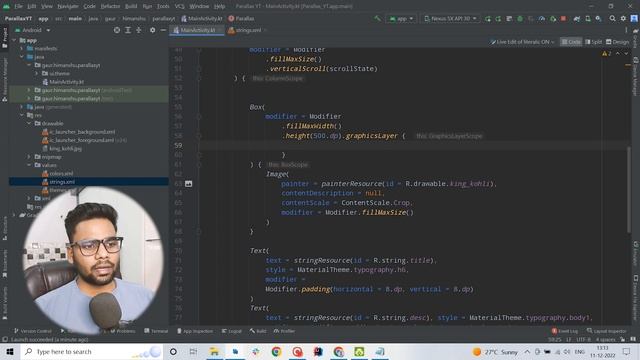Open Device Manager phone icon in toolbar
Image resolution: width=640 pixels, height=360 pixels.
(x=588, y=18)
